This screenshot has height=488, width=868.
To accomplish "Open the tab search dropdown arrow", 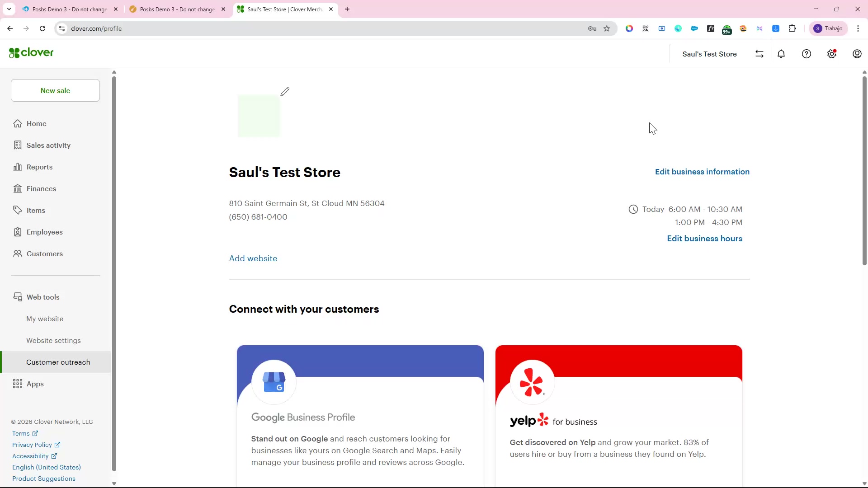I will click(x=9, y=9).
